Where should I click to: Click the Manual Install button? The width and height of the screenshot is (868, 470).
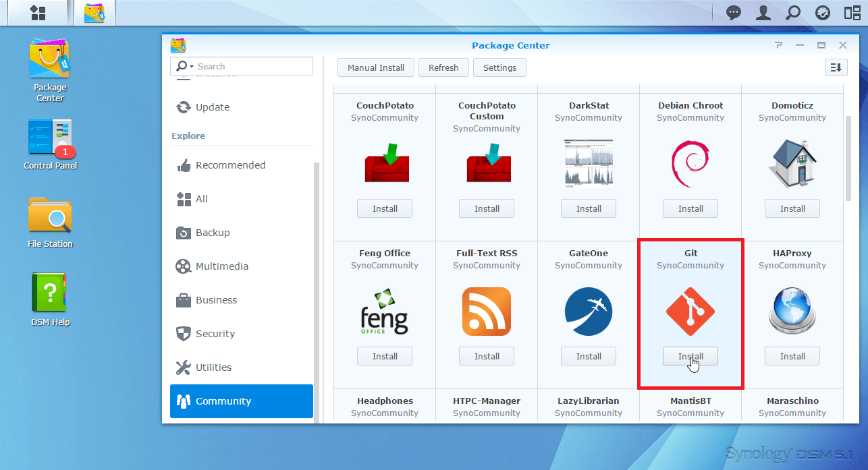click(x=376, y=67)
